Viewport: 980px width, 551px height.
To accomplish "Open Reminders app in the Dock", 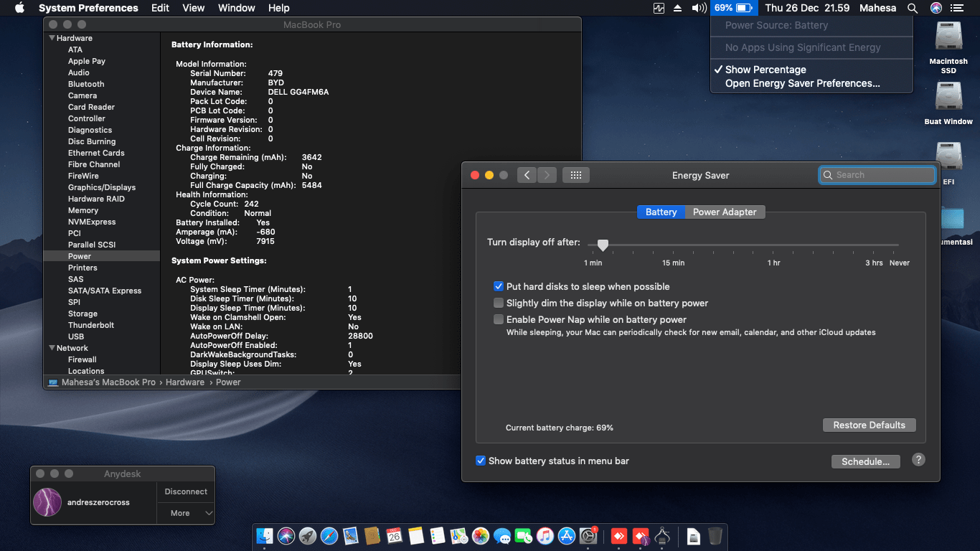I will click(437, 536).
